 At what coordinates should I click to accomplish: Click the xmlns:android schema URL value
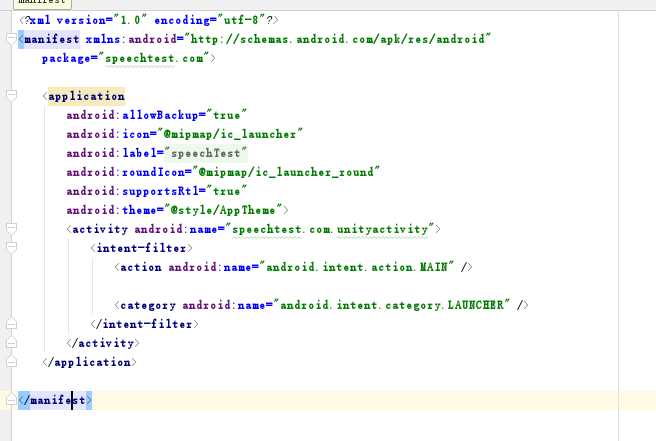(338, 39)
